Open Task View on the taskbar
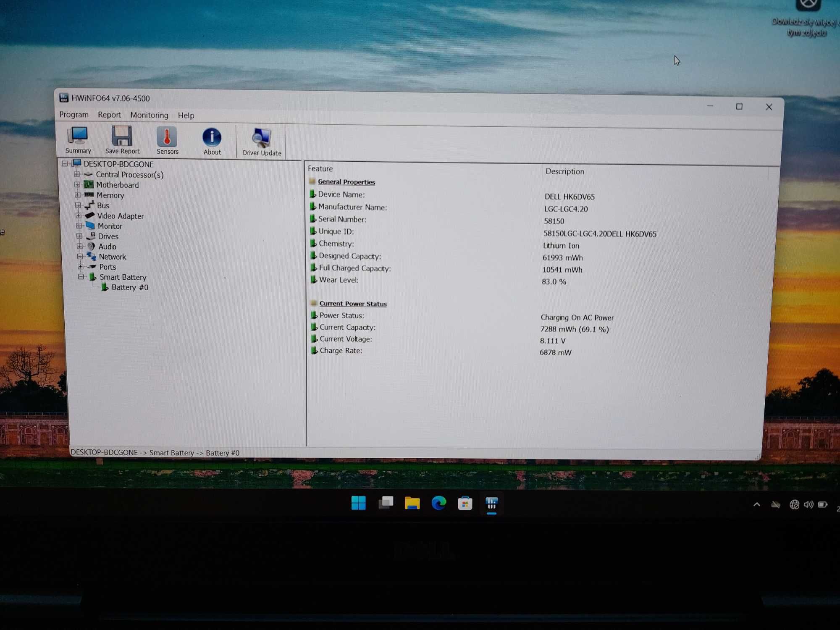This screenshot has height=630, width=840. pos(386,503)
